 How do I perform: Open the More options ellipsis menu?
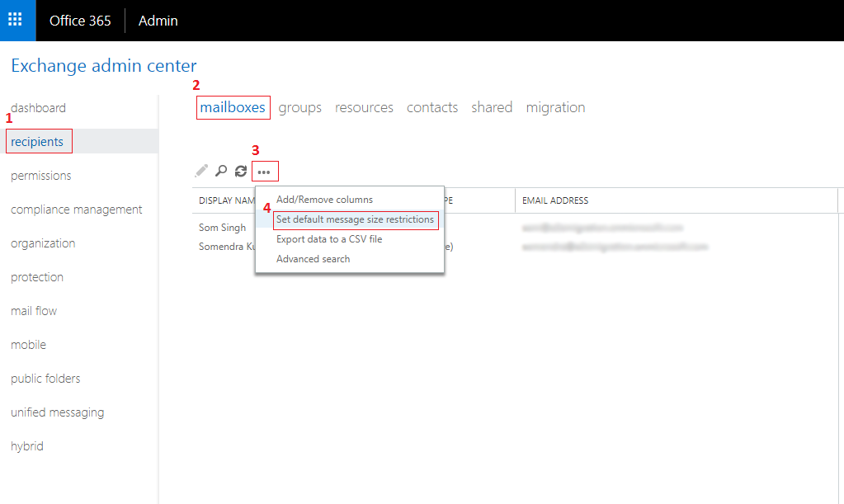point(264,170)
